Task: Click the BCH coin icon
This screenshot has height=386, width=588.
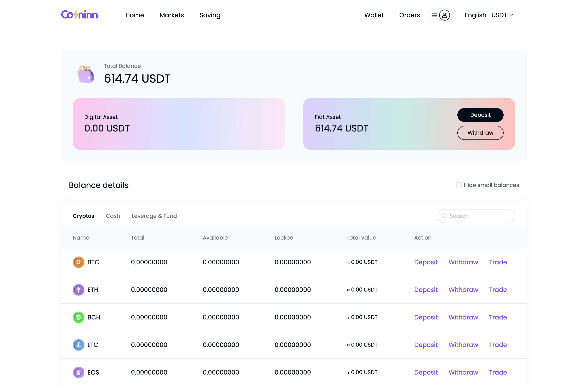Action: coord(78,317)
